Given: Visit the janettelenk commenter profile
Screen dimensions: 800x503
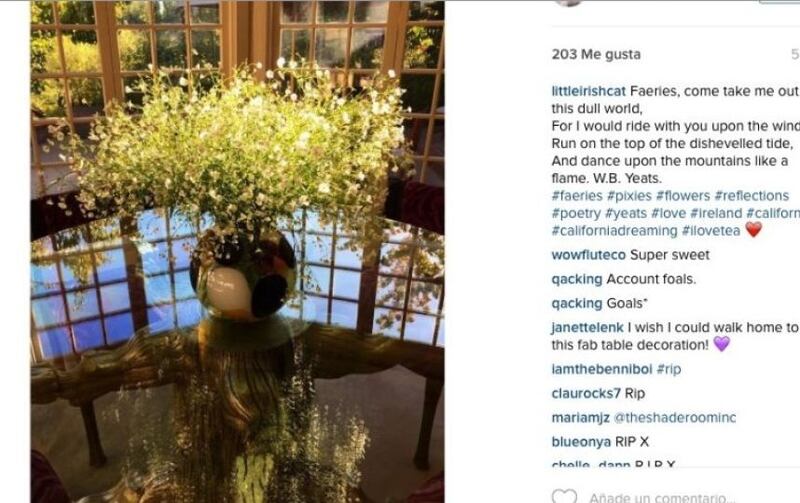Looking at the screenshot, I should click(x=588, y=328).
